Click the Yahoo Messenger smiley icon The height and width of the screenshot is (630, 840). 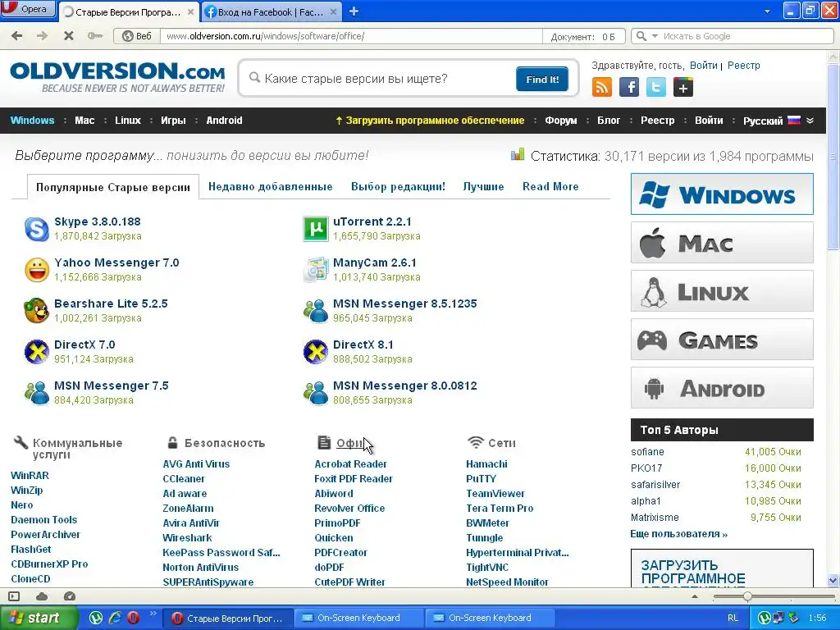click(x=36, y=269)
